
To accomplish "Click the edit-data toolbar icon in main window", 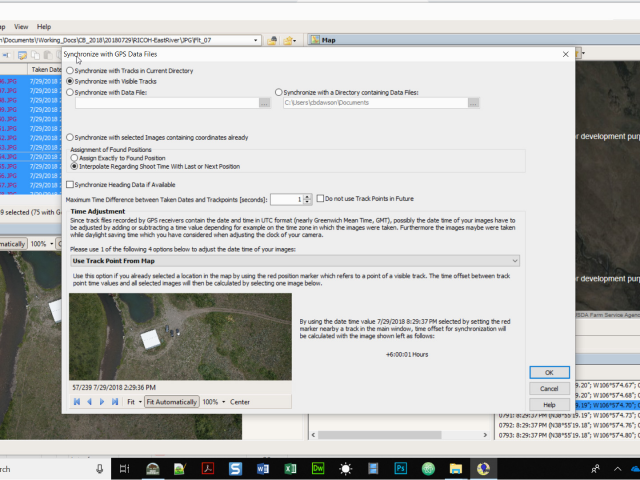I will click(x=22, y=55).
